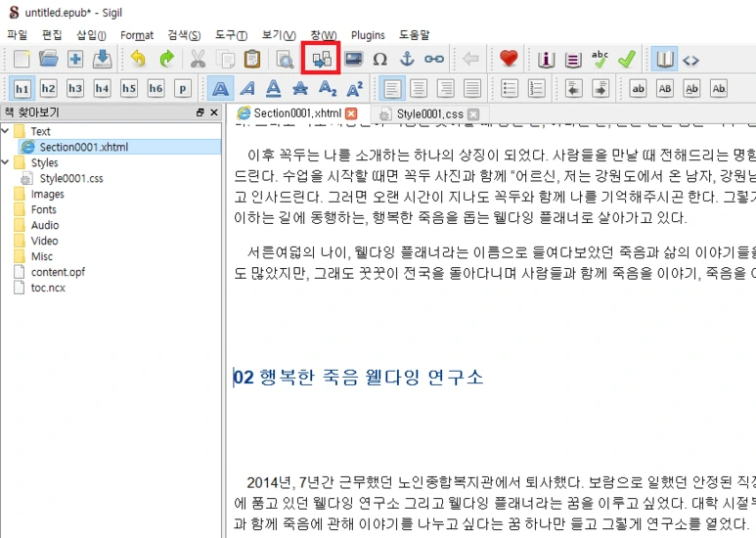Image resolution: width=756 pixels, height=538 pixels.
Task: Undock the 책 찾아보기 panel
Action: point(200,112)
